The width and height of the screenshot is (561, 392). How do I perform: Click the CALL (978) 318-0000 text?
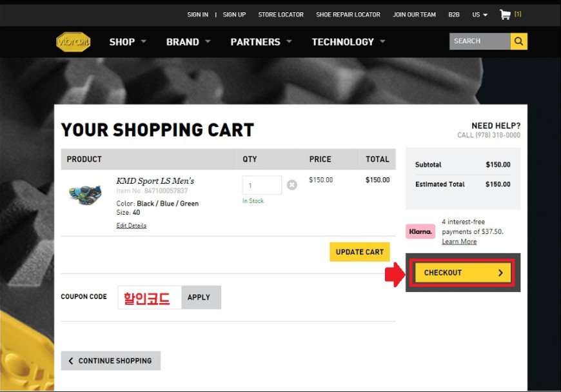pyautogui.click(x=489, y=135)
